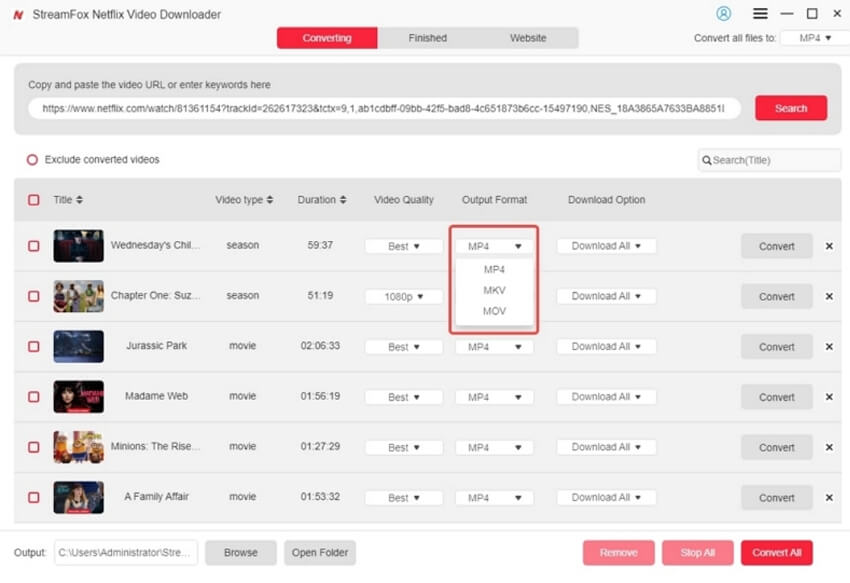Choose MP4 from the format list
Screen dimensions: 850x583
click(x=494, y=270)
